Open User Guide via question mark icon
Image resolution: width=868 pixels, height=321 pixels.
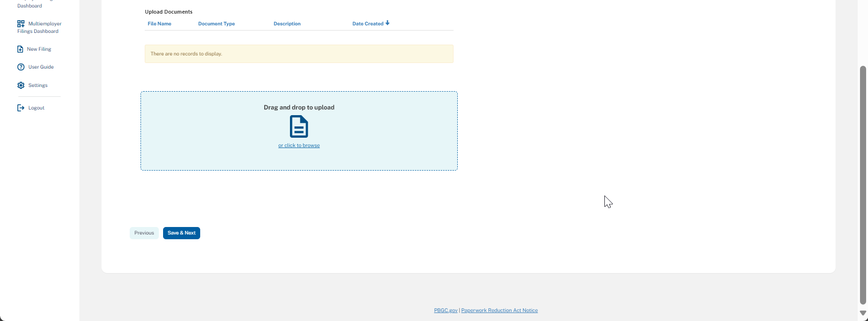click(x=21, y=67)
